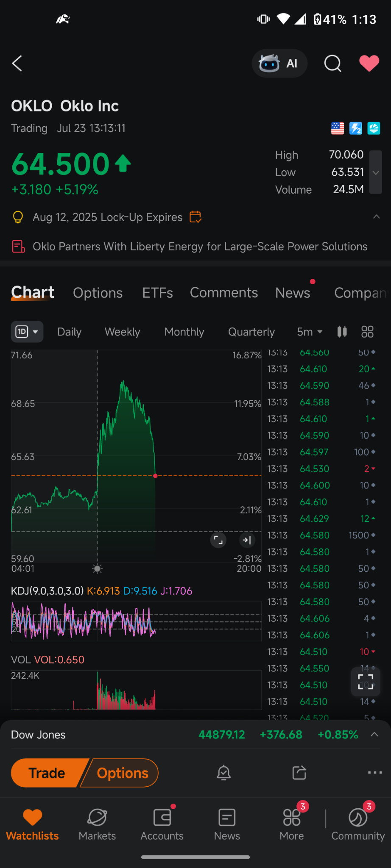The height and width of the screenshot is (868, 391).
Task: Open Community in bottom navigation
Action: click(x=358, y=824)
